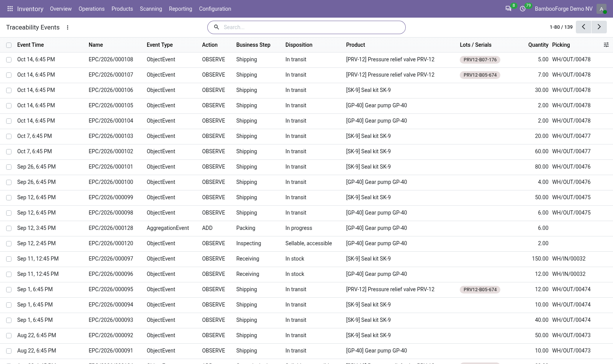Open the record EPC/2026/000104
This screenshot has width=613, height=364.
tap(111, 121)
